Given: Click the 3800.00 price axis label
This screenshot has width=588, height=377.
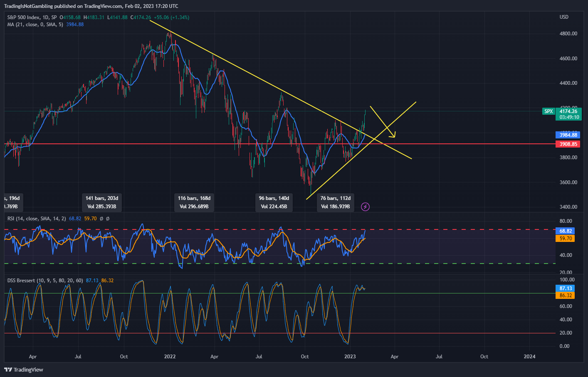Looking at the screenshot, I should click(568, 158).
